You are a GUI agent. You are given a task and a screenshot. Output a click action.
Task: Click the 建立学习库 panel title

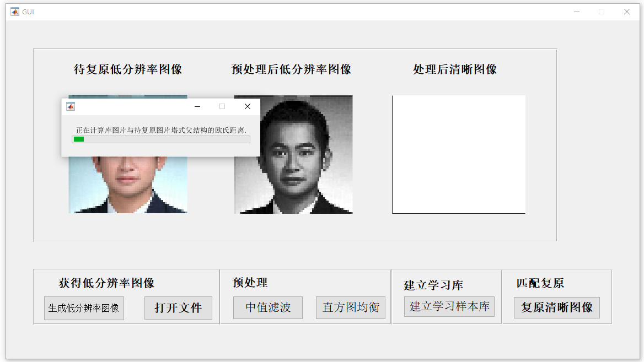[x=433, y=285]
